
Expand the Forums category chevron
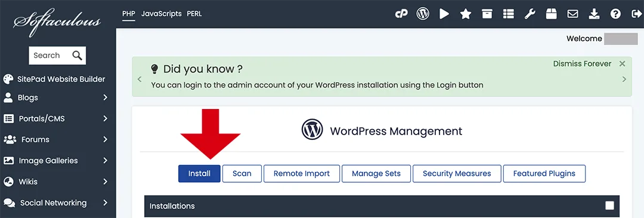tap(105, 139)
